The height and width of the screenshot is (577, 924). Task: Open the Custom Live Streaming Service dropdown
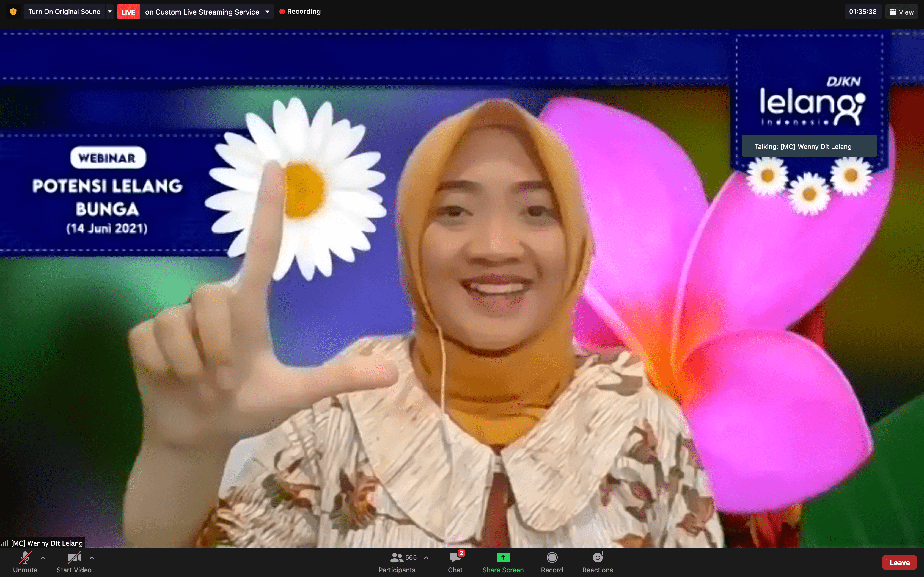[267, 12]
